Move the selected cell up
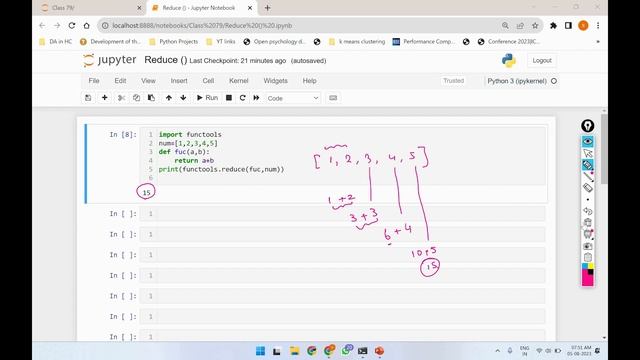Screen dimensions: 640x360 point(169,98)
